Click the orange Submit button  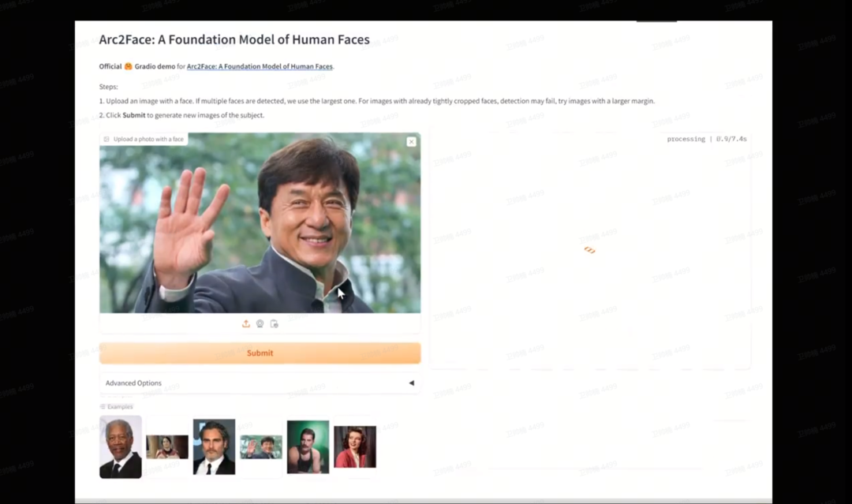pos(260,353)
